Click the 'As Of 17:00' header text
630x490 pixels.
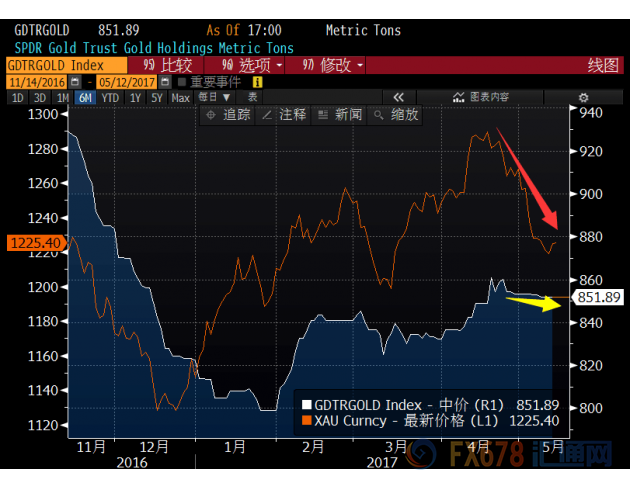[244, 30]
